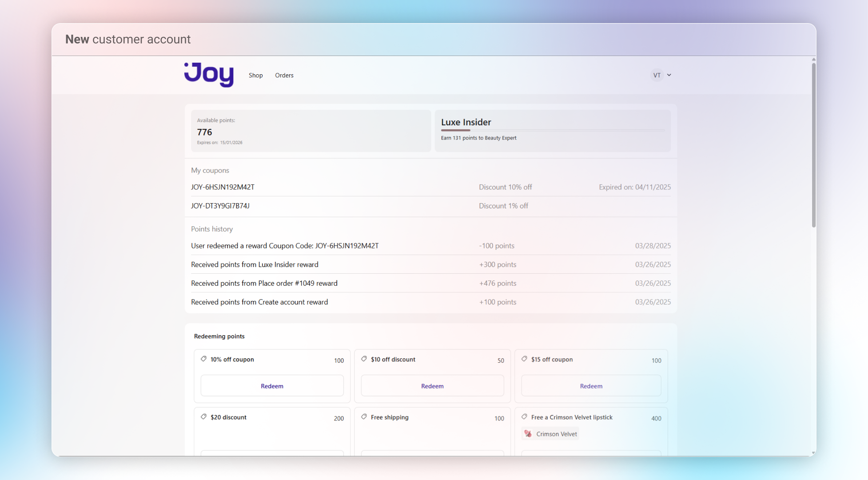Image resolution: width=868 pixels, height=480 pixels.
Task: Select coupon code JOY-DT3Y9GI7B74J
Action: point(220,206)
